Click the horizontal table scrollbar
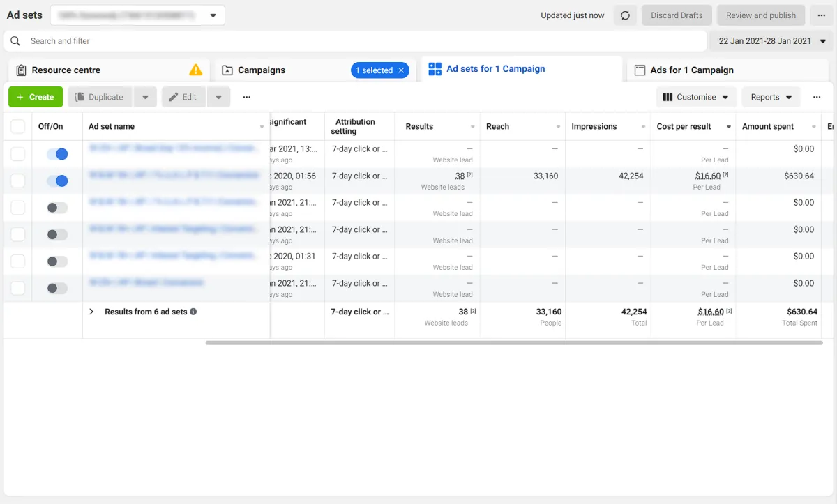837x504 pixels. 513,343
